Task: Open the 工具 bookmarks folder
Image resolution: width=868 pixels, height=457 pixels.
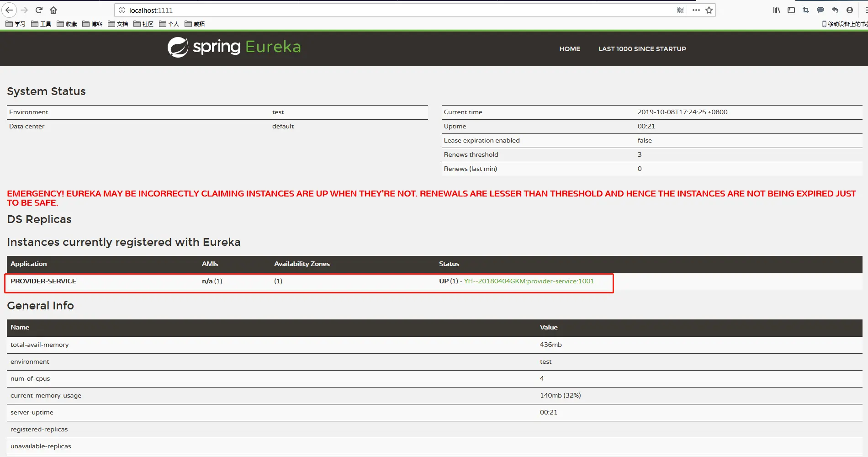Action: click(x=41, y=24)
